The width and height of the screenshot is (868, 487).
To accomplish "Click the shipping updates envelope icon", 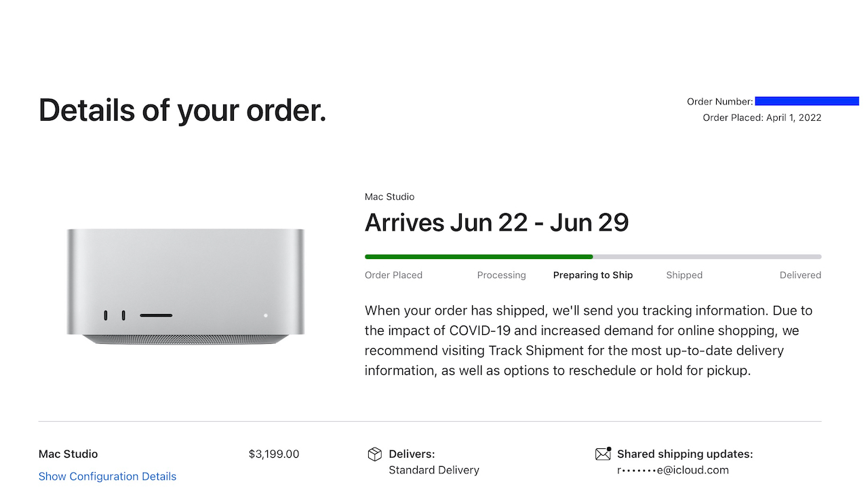I will (x=603, y=454).
